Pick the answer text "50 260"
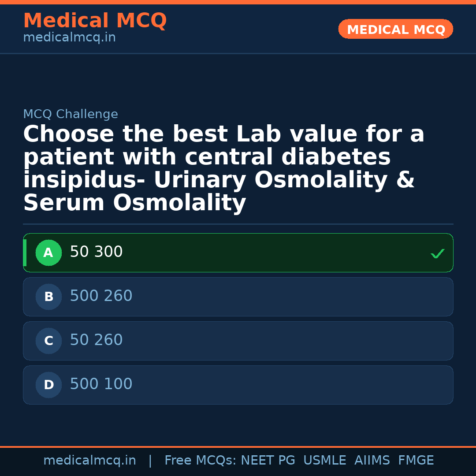476x476 pixels. (96, 340)
